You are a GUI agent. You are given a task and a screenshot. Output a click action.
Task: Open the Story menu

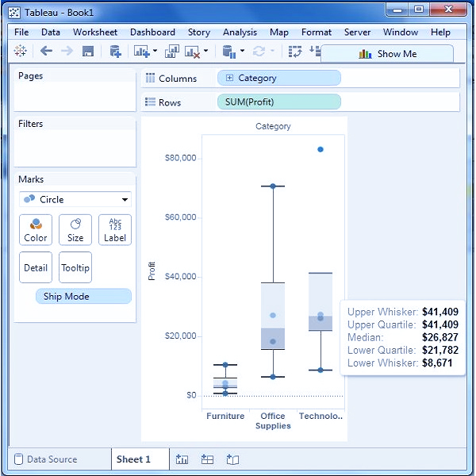[199, 33]
